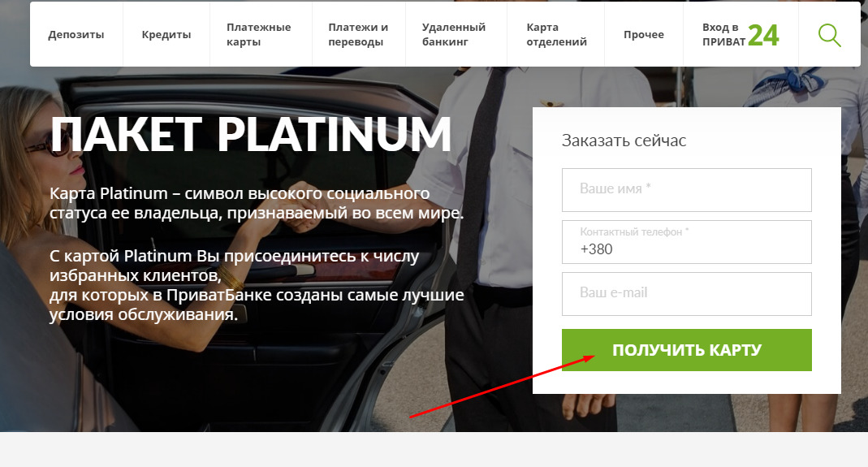Image resolution: width=868 pixels, height=467 pixels.
Task: Open Карта отделений page
Action: click(556, 34)
